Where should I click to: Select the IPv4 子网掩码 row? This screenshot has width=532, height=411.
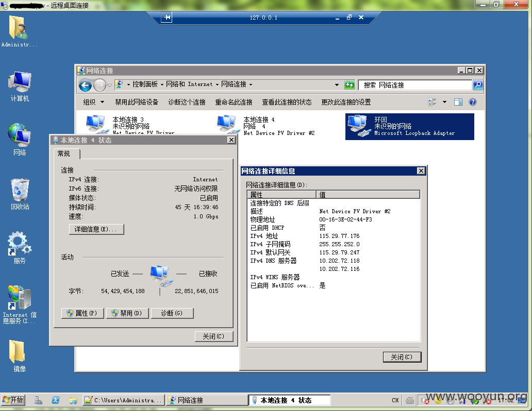[334, 244]
